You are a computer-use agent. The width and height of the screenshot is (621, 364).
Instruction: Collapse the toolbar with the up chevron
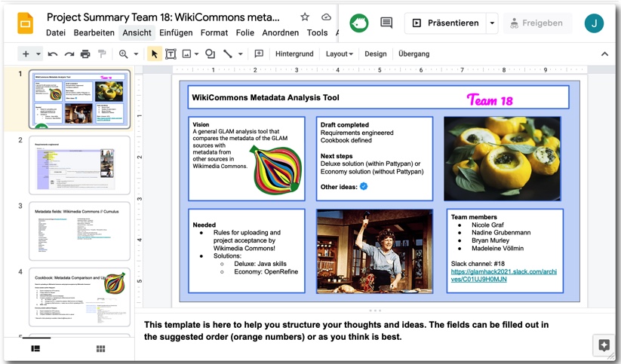(604, 54)
